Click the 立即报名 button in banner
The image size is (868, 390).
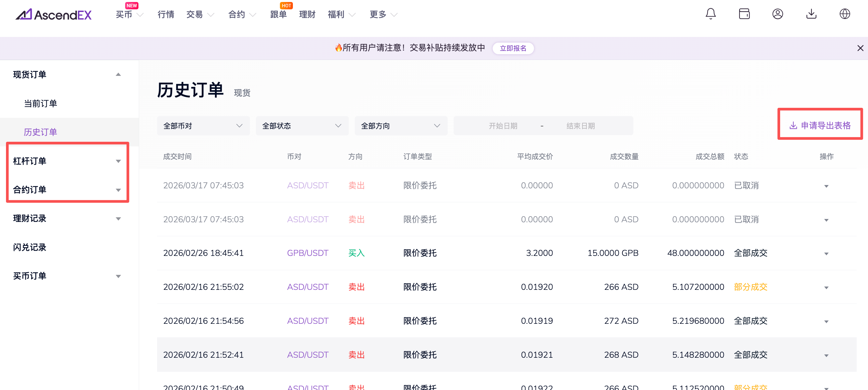coord(513,48)
